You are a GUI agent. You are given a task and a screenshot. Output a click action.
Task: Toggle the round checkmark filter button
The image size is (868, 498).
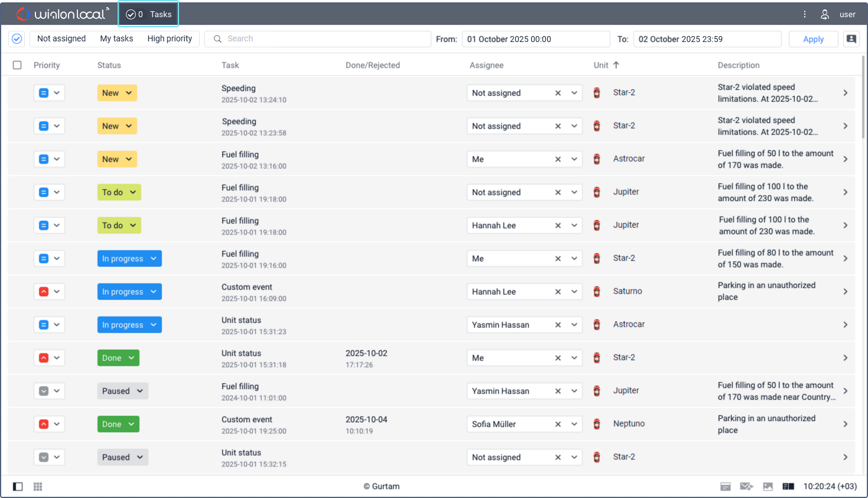click(17, 39)
